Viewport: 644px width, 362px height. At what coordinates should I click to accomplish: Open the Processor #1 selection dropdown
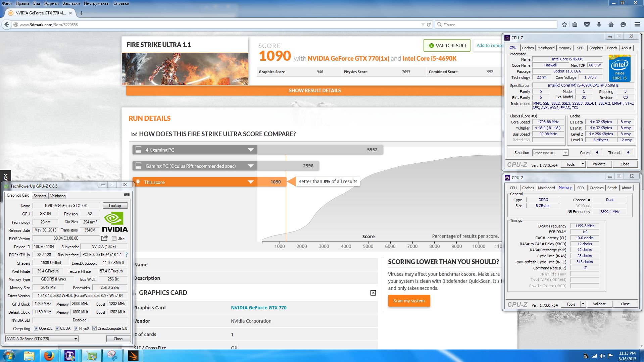point(550,153)
